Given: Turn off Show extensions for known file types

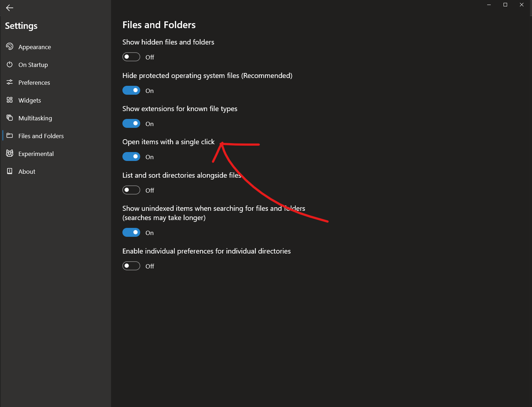Looking at the screenshot, I should [131, 123].
